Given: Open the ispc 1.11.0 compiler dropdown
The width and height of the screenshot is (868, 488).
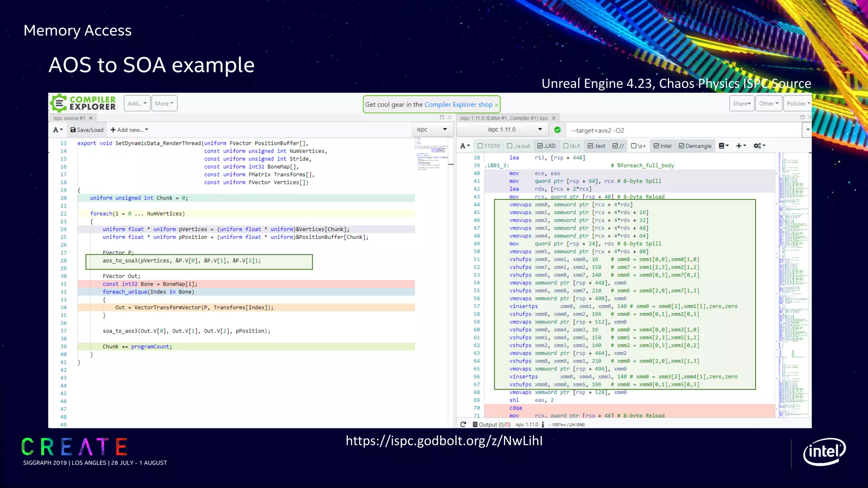Looking at the screenshot, I should pyautogui.click(x=503, y=130).
